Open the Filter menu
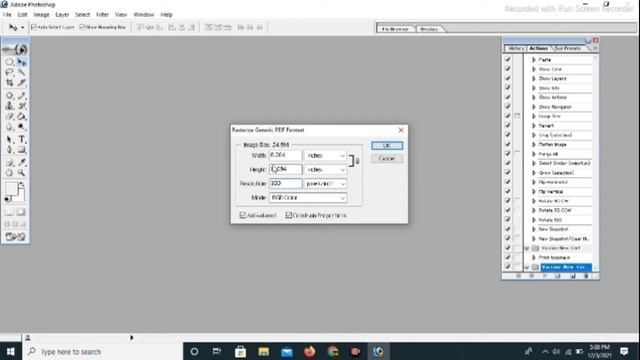 point(102,15)
